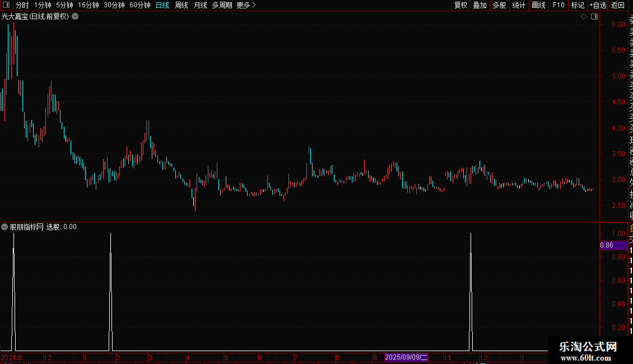The width and height of the screenshot is (633, 364).
Task: Select the 60分钟 period
Action: [x=140, y=5]
